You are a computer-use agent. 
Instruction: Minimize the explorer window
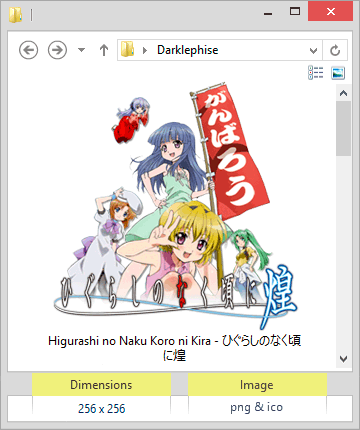point(268,13)
